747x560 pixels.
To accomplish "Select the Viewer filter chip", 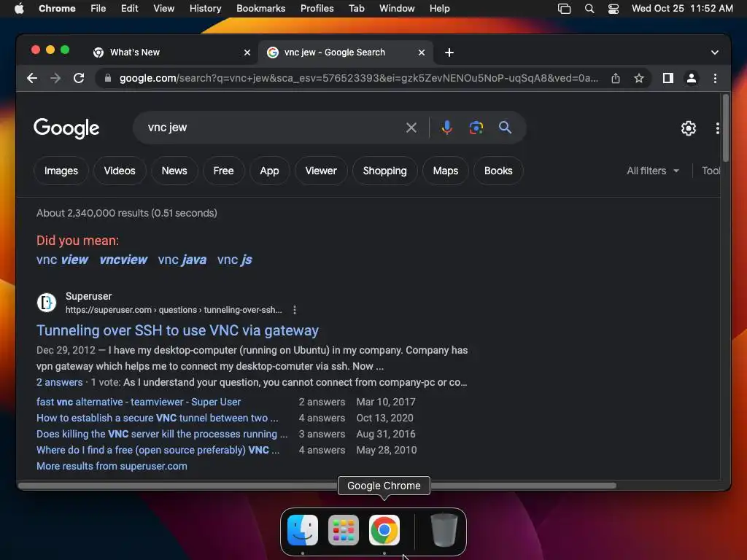I will point(321,171).
